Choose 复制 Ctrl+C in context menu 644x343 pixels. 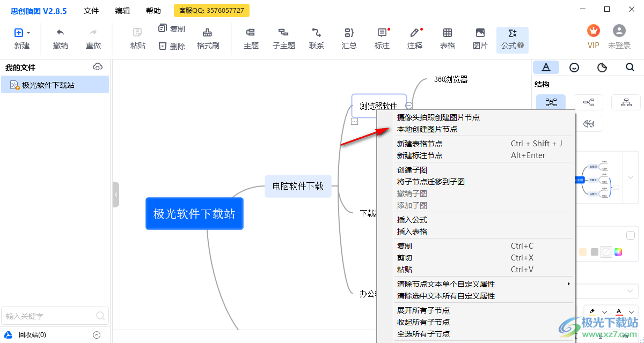point(476,246)
